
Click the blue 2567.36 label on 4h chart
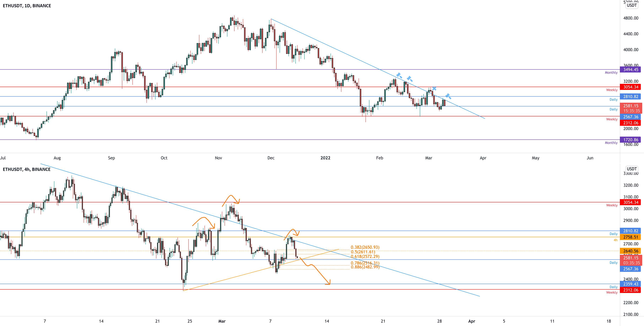(x=631, y=269)
